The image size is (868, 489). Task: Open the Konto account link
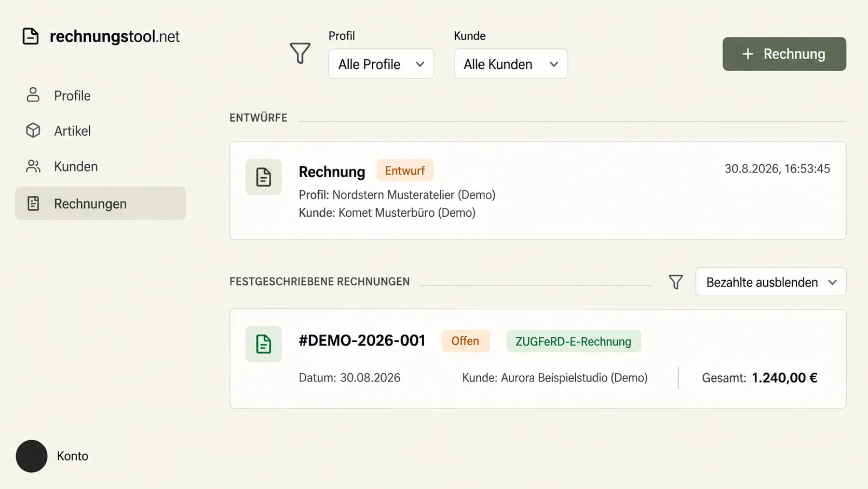point(73,456)
